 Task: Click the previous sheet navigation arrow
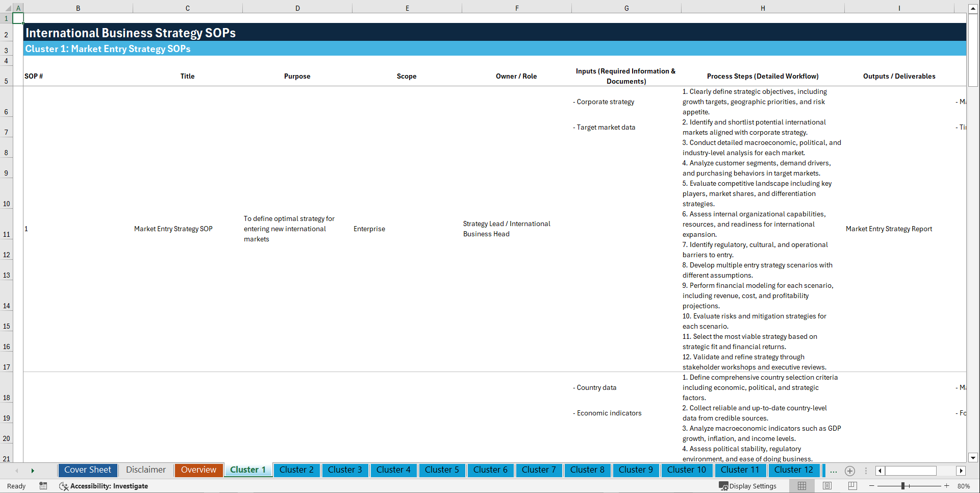click(x=17, y=470)
